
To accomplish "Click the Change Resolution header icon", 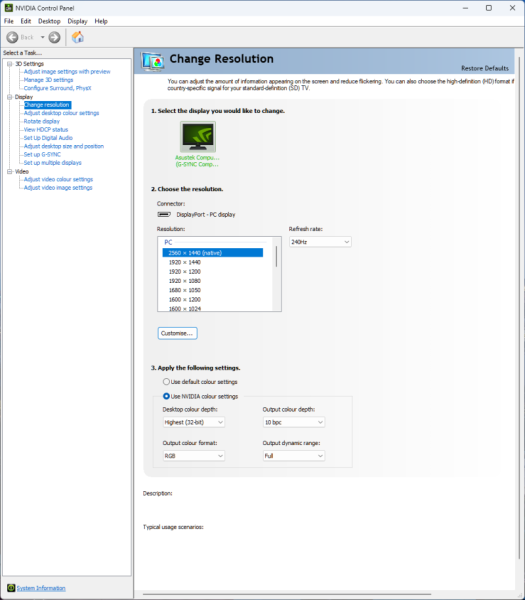I will 152,61.
